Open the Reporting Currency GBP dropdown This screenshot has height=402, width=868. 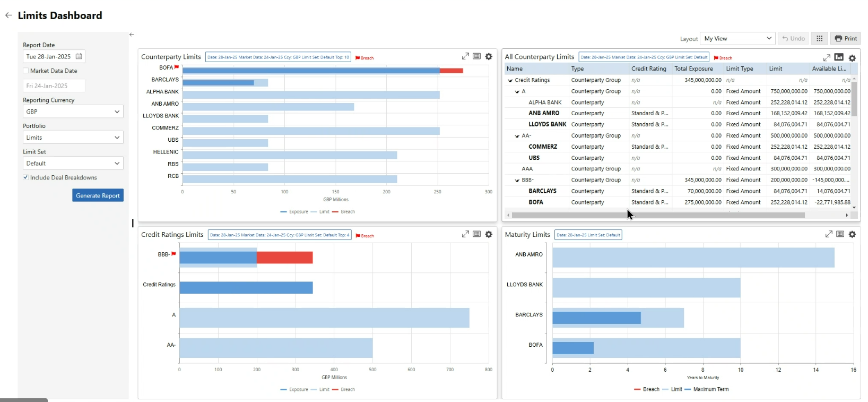(73, 112)
